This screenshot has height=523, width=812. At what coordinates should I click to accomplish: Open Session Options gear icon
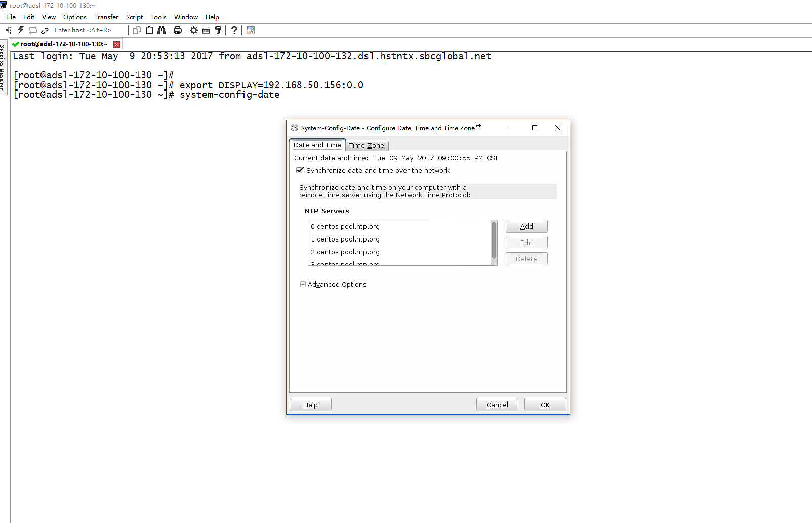[x=194, y=30]
